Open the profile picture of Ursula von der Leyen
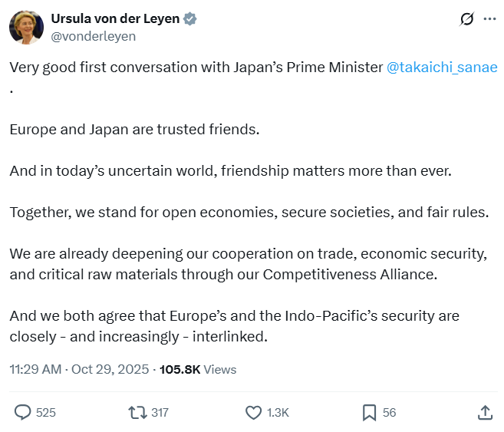This screenshot has width=504, height=432. point(26,27)
